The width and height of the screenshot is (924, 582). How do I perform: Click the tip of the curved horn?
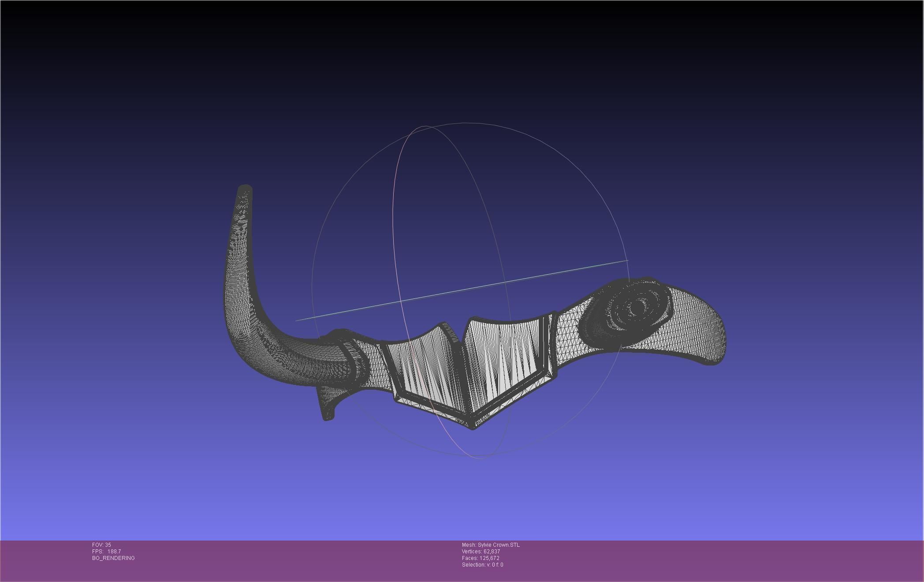point(245,190)
